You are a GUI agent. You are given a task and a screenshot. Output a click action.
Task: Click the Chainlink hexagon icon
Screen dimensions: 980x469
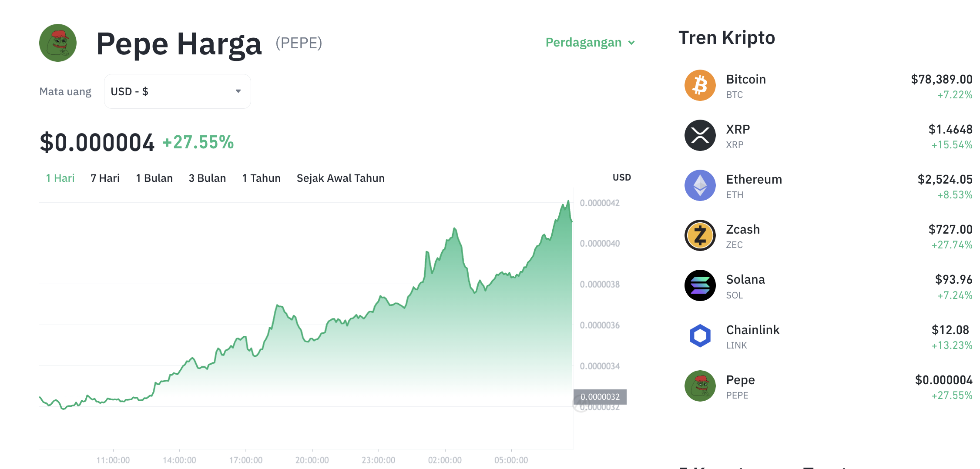(700, 335)
